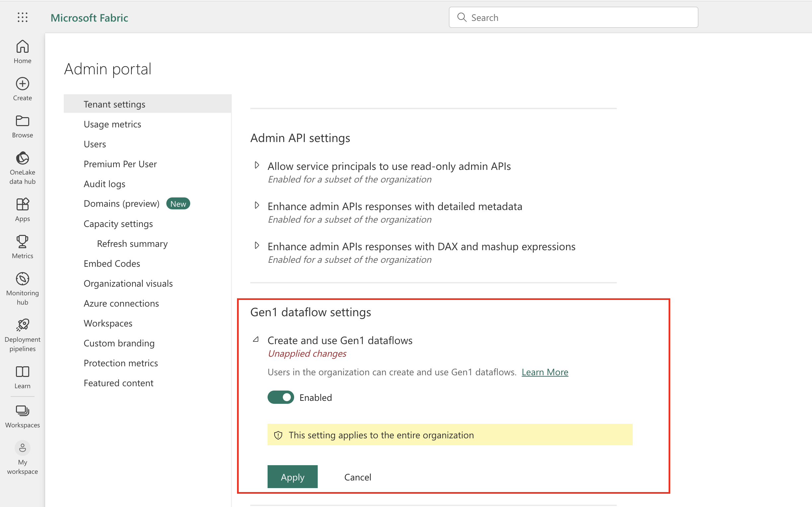This screenshot has height=507, width=812.
Task: Click the Admin portal page title
Action: pyautogui.click(x=108, y=69)
